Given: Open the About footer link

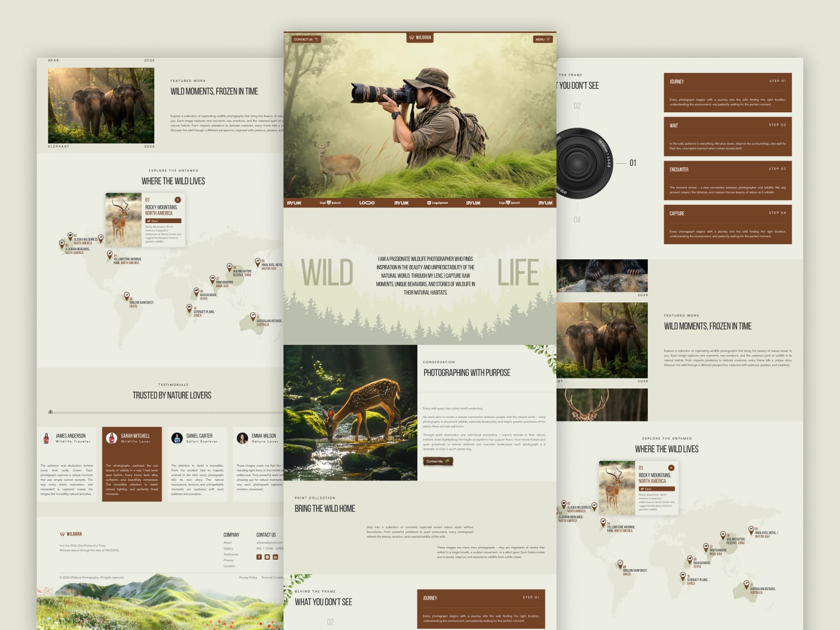Looking at the screenshot, I should pos(227,543).
